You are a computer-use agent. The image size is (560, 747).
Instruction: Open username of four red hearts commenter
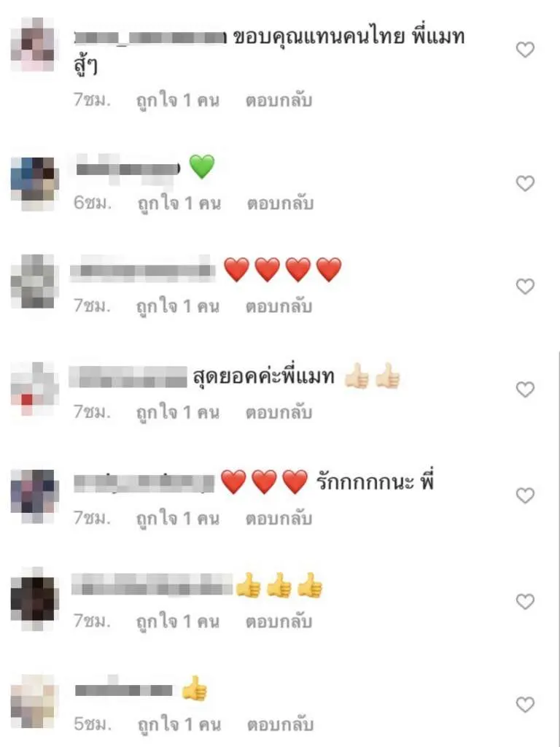click(x=142, y=270)
